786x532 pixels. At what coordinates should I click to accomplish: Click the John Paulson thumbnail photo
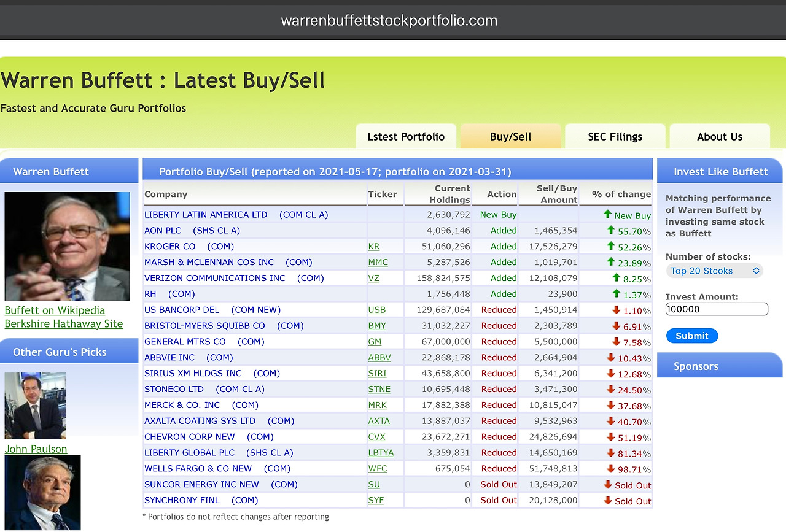(35, 406)
